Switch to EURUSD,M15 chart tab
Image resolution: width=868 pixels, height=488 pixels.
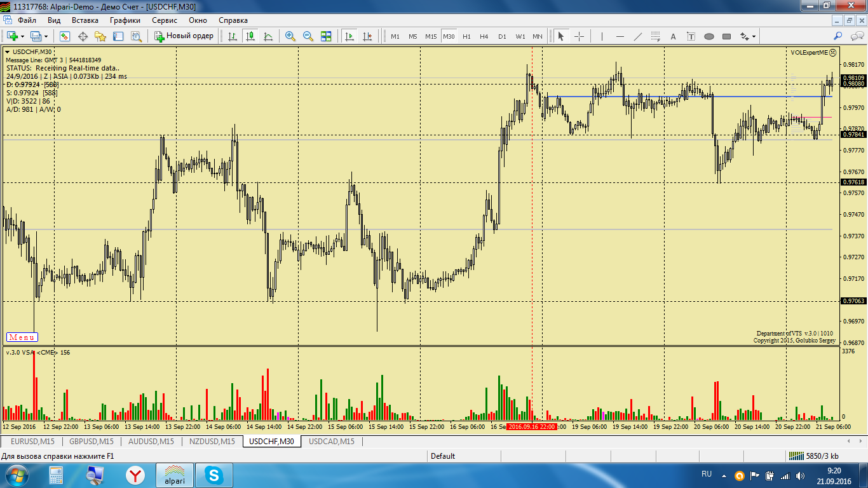[x=33, y=441]
